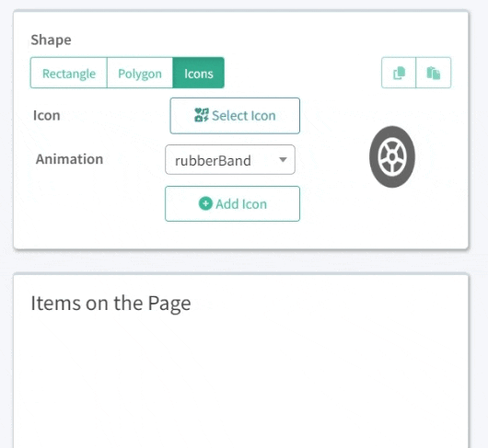Image resolution: width=488 pixels, height=448 pixels.
Task: Click the Select Icon text label
Action: [244, 115]
